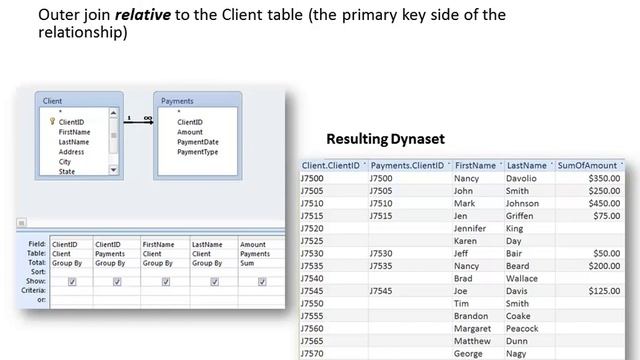
Task: Select Amount in the Payments field list
Action: [x=190, y=132]
